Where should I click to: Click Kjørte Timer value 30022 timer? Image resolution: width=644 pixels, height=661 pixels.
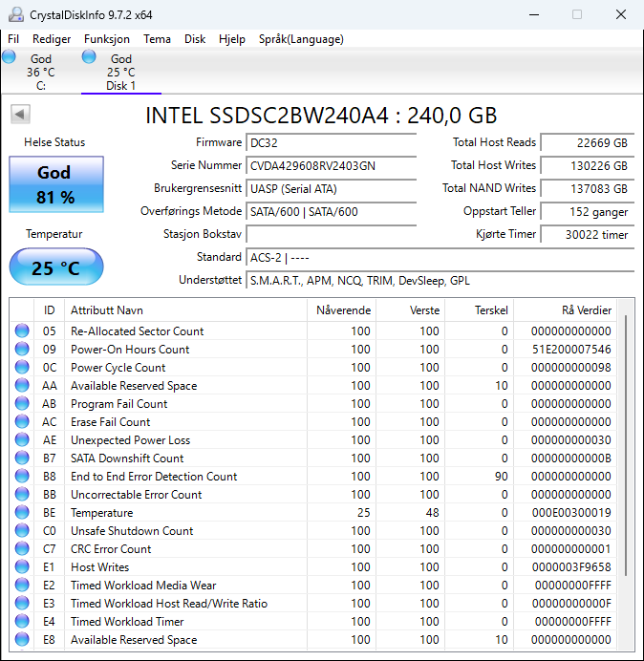(x=587, y=234)
